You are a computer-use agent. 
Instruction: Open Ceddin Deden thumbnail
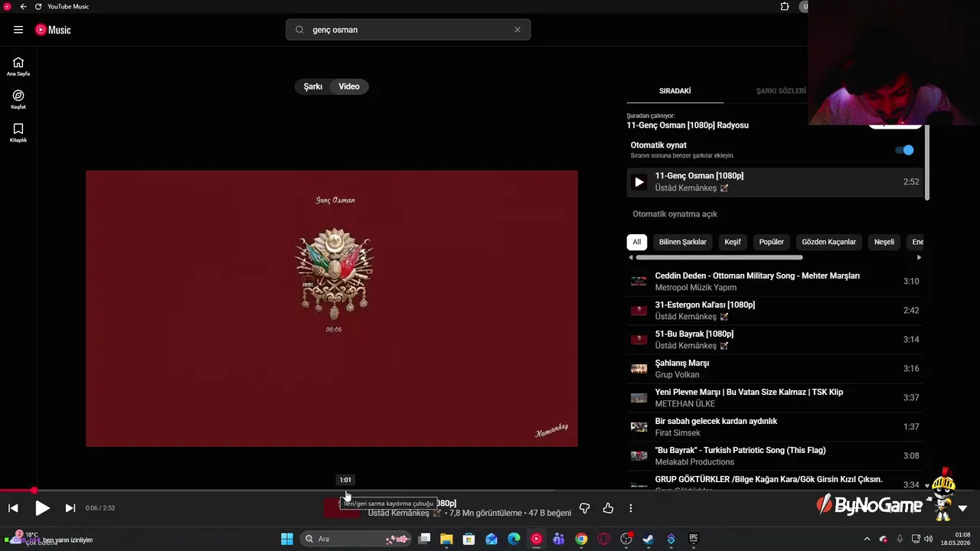point(639,282)
